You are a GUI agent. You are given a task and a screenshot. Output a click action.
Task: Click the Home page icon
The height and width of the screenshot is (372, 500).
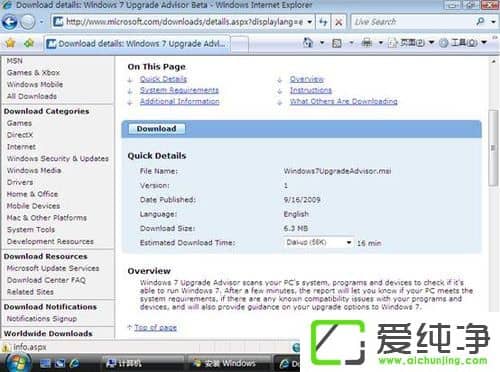pyautogui.click(x=308, y=43)
